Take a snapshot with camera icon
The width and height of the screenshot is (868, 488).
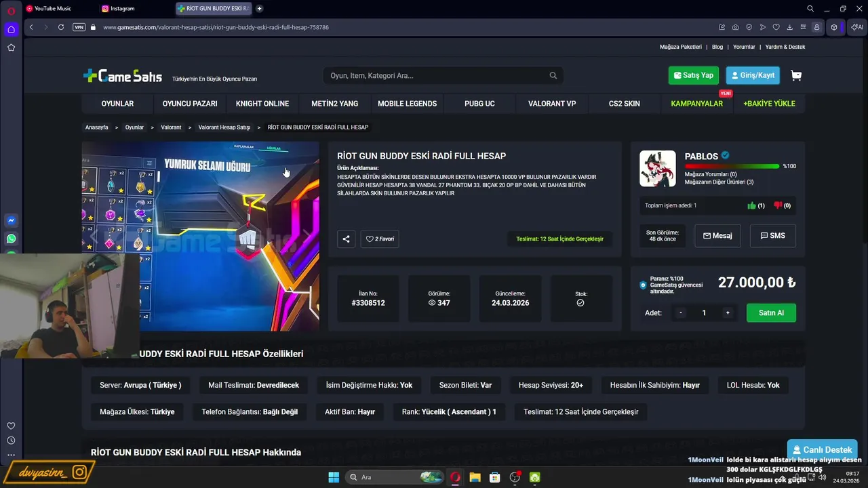point(736,27)
